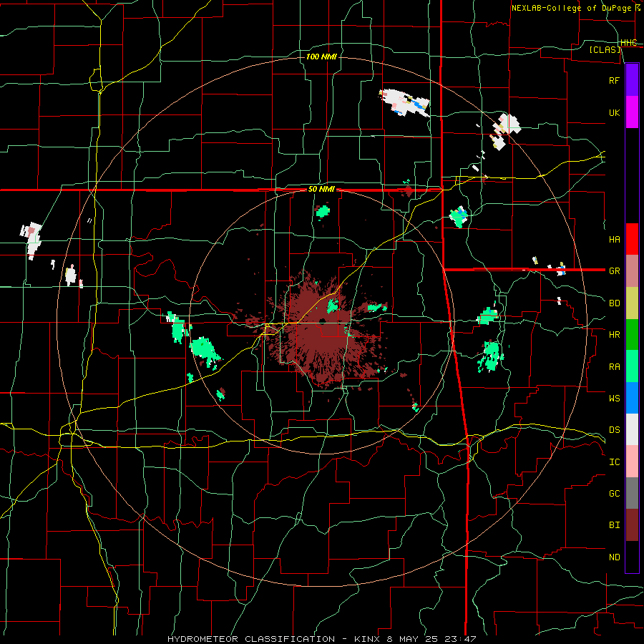Click the white DS legend swatch

point(632,429)
